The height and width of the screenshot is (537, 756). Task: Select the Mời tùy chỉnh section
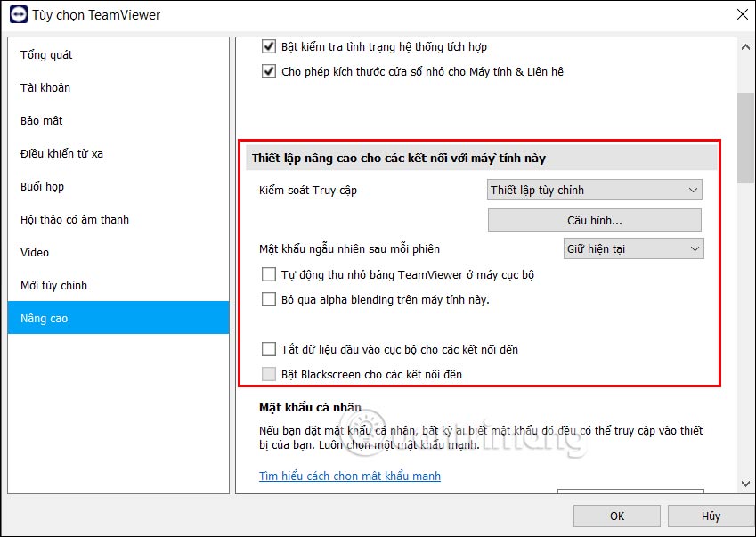(x=53, y=285)
